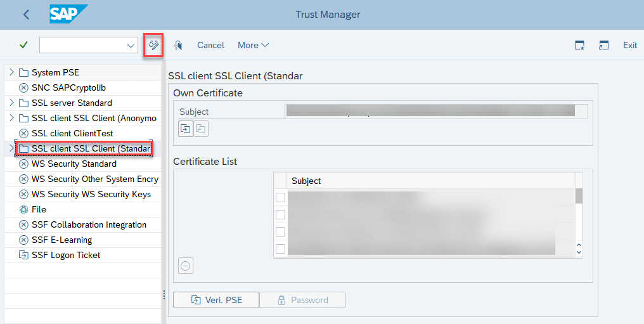Click X icon beside SSL client ClientTest
This screenshot has height=324, width=644.
point(24,133)
